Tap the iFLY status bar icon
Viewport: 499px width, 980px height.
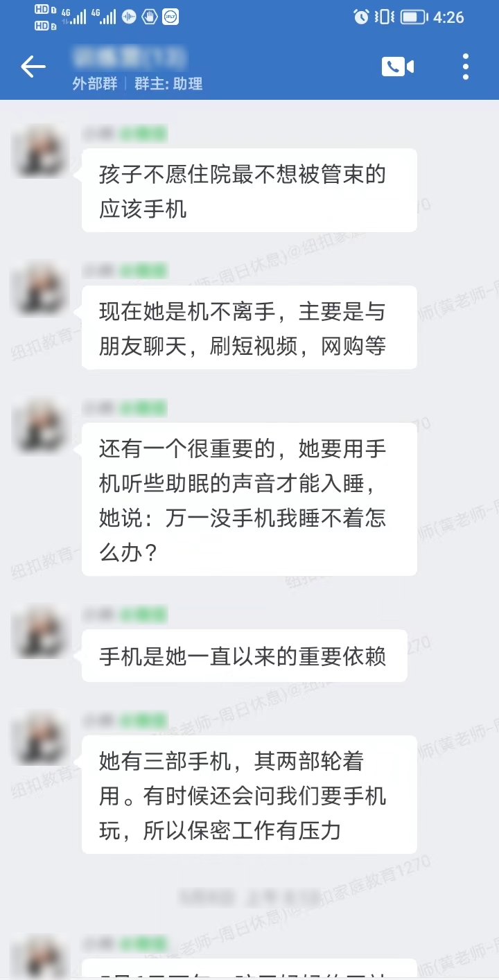170,17
